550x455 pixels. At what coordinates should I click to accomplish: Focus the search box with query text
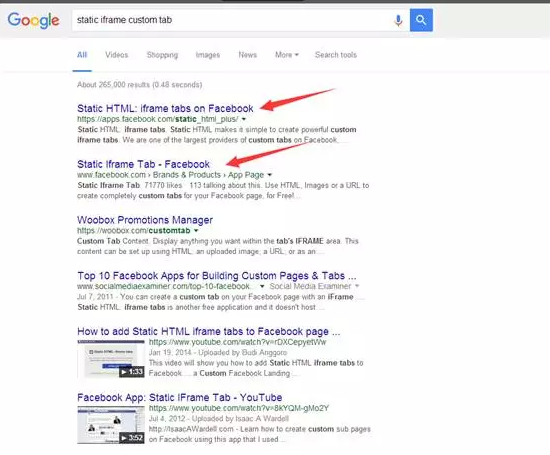click(232, 20)
